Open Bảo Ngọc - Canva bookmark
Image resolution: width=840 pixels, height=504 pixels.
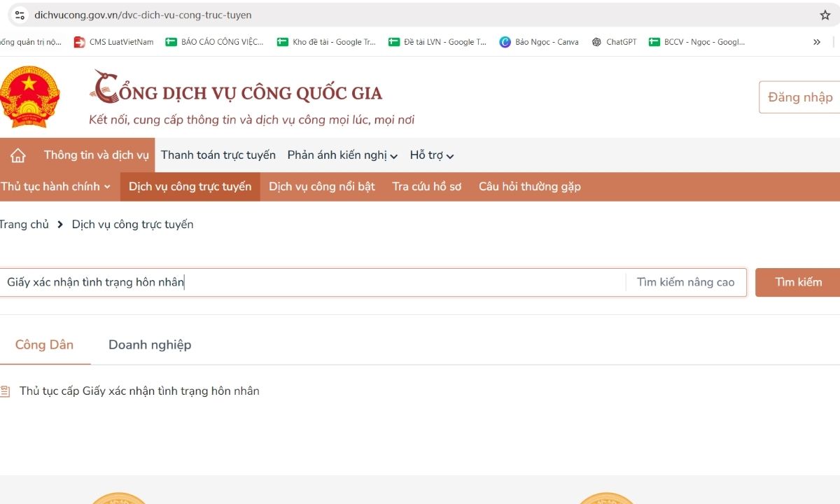click(539, 42)
